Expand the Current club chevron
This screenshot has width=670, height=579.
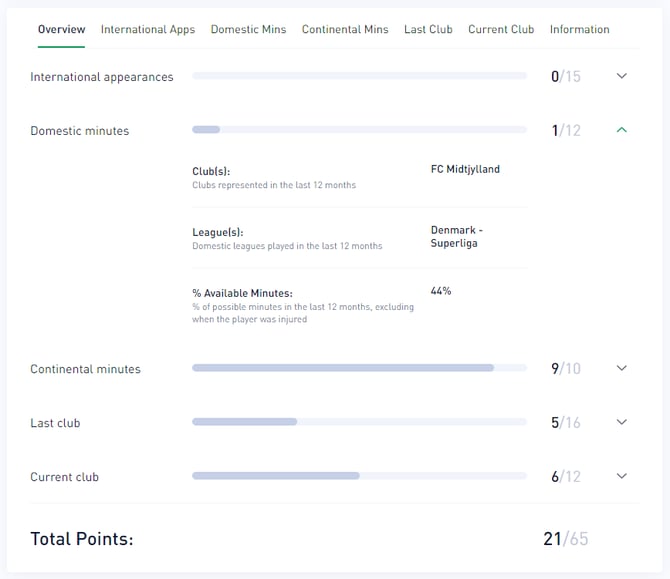coord(621,476)
